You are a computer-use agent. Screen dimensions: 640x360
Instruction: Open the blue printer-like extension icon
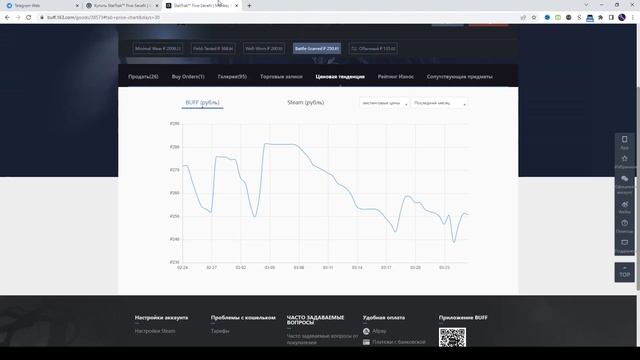pyautogui.click(x=590, y=18)
